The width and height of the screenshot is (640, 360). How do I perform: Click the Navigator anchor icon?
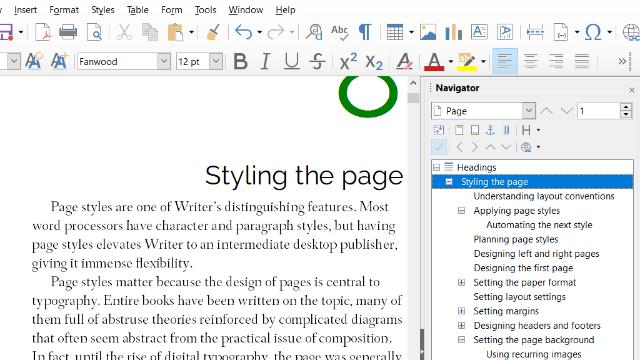(490, 130)
